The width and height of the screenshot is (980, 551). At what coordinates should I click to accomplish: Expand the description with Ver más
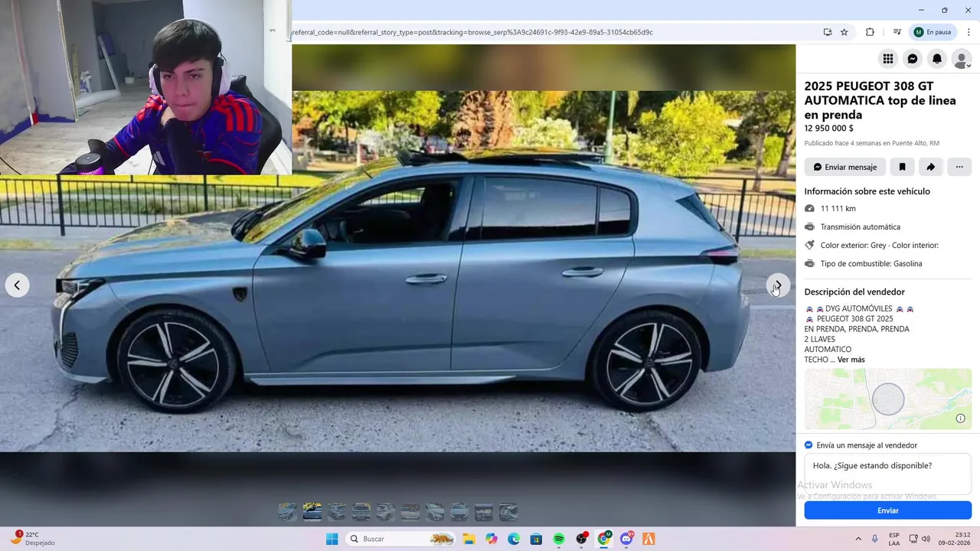coord(851,360)
